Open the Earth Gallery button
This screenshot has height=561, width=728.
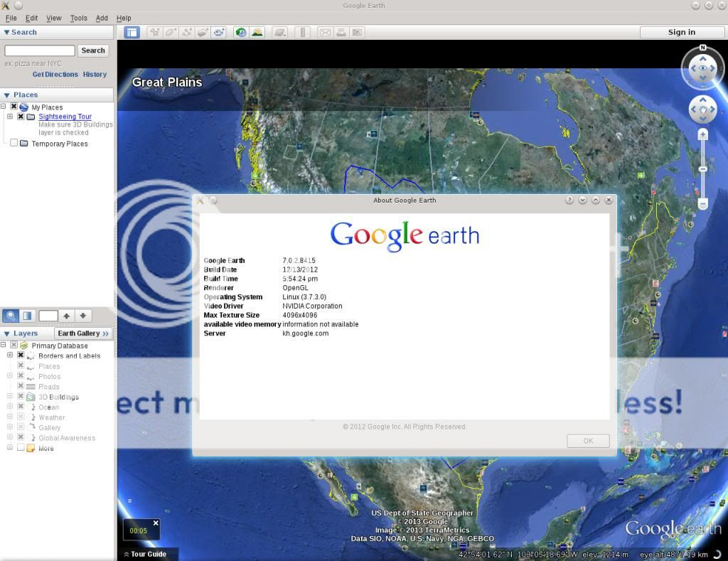pos(83,333)
